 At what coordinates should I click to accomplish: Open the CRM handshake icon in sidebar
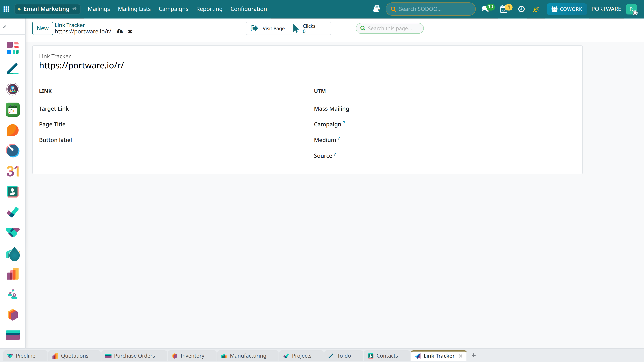tap(12, 233)
